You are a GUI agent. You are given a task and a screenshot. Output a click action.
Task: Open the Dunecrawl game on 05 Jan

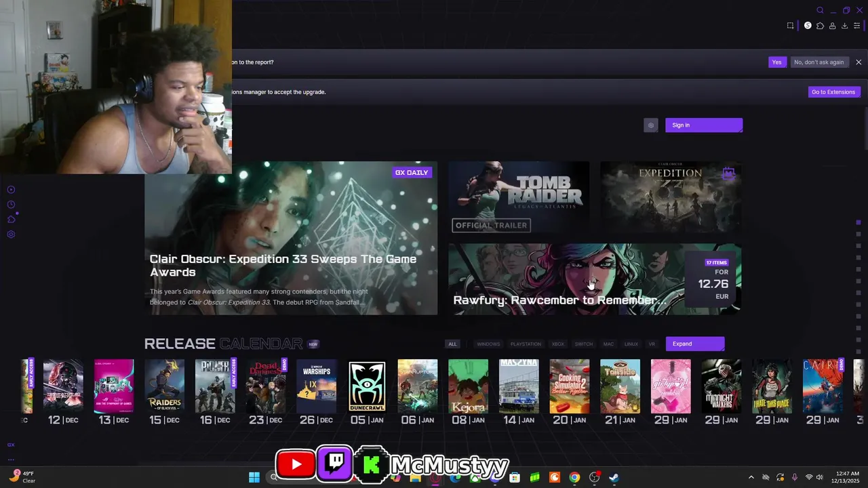coord(367,386)
